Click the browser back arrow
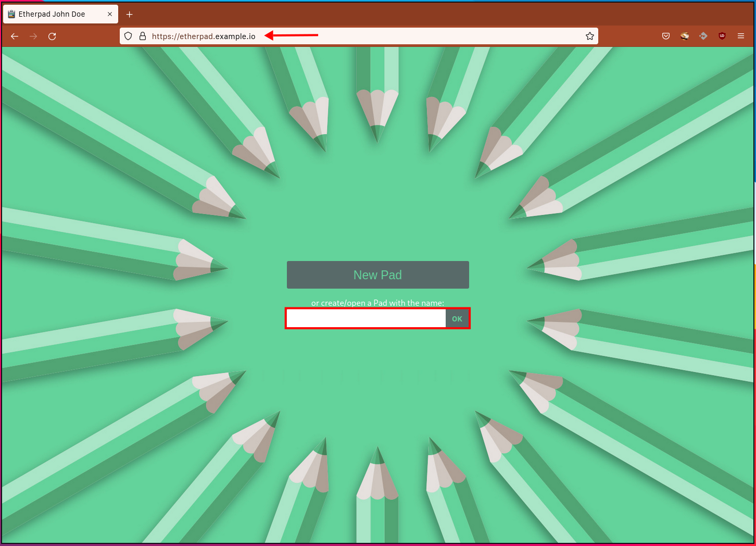Viewport: 756px width, 546px height. (x=15, y=36)
